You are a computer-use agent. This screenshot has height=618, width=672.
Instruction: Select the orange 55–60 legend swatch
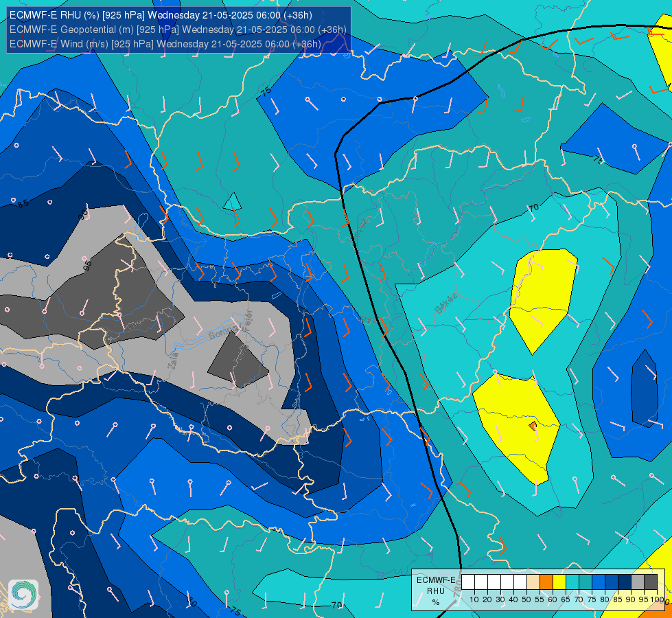click(546, 582)
